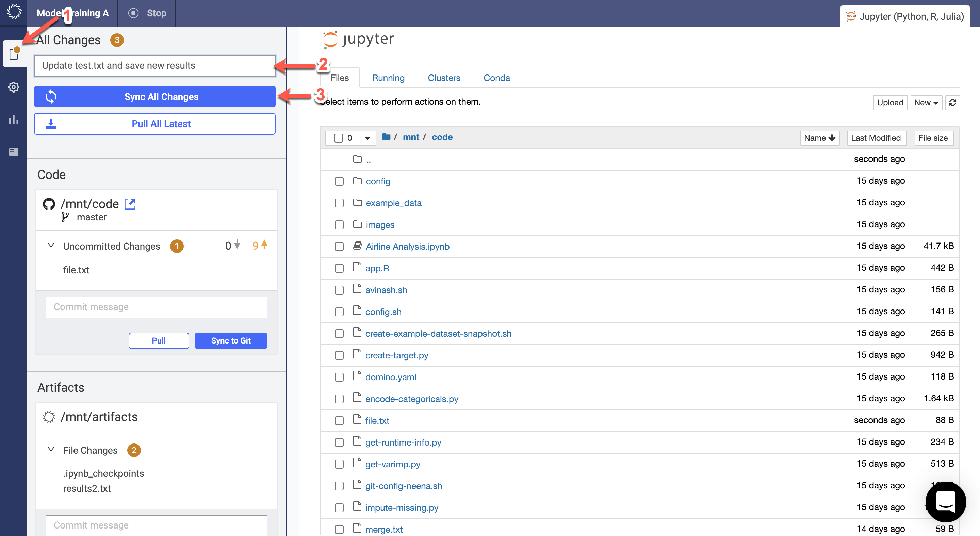Click the Domino icon beside /mnt/artifacts

click(49, 417)
